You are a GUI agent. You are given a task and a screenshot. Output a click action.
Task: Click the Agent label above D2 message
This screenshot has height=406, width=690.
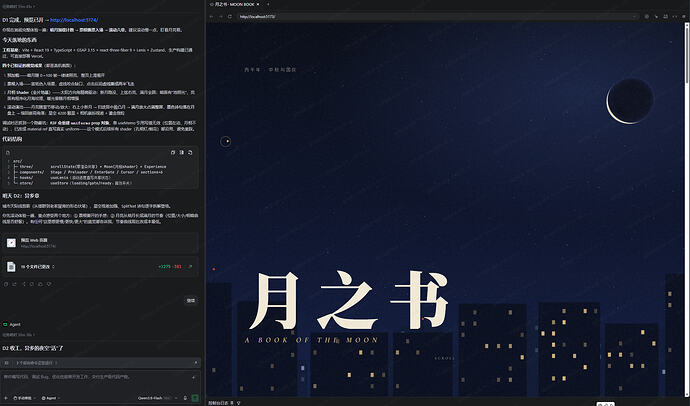(15, 325)
